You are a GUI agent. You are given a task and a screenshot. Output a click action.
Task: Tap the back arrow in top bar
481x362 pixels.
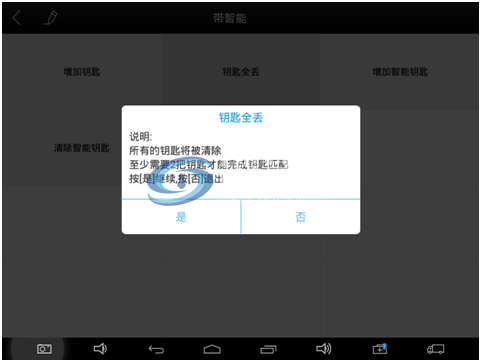tap(16, 18)
